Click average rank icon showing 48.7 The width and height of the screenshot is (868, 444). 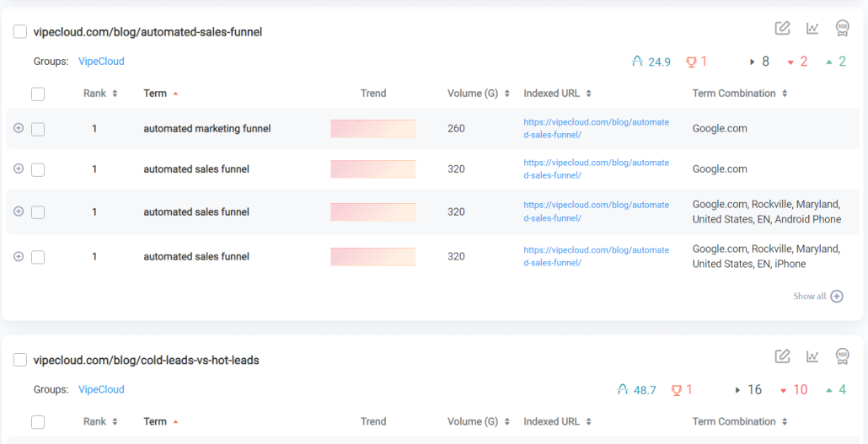pyautogui.click(x=623, y=390)
